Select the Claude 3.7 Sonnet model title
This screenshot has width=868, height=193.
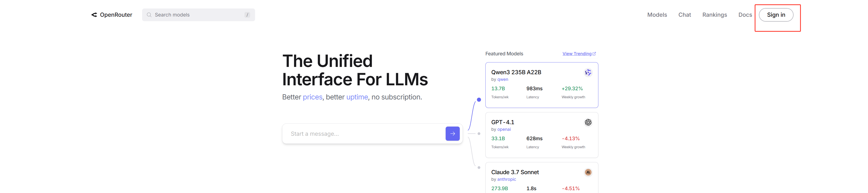(x=515, y=172)
